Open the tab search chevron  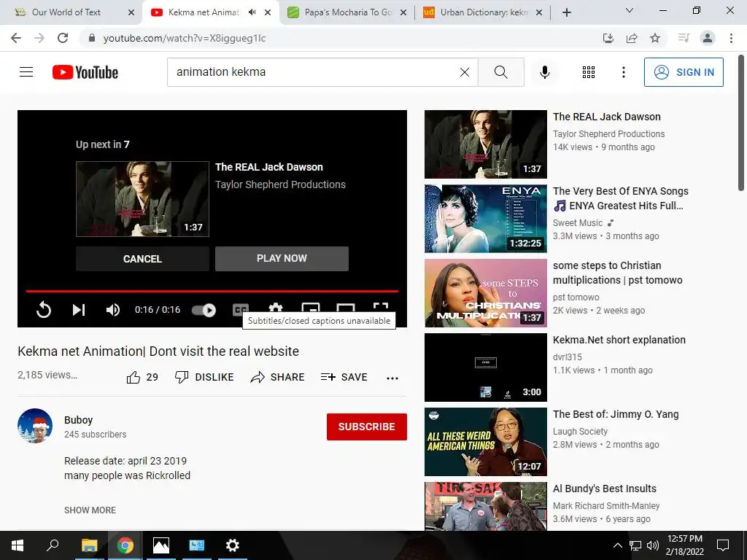point(629,10)
